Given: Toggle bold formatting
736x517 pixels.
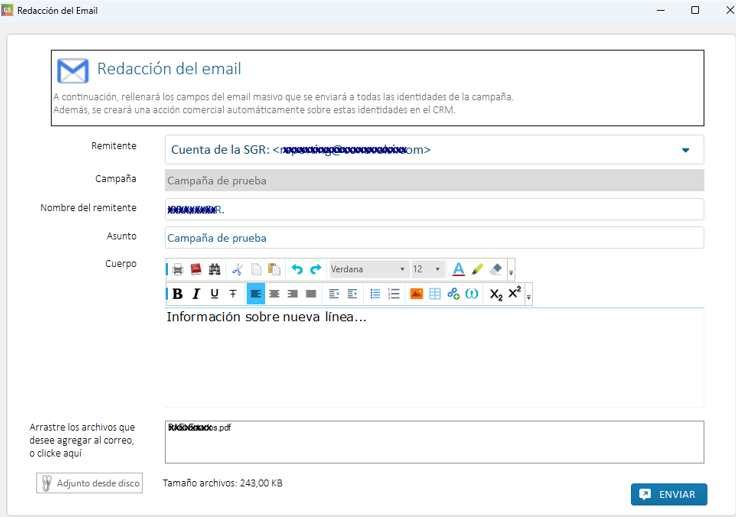Looking at the screenshot, I should (x=177, y=294).
